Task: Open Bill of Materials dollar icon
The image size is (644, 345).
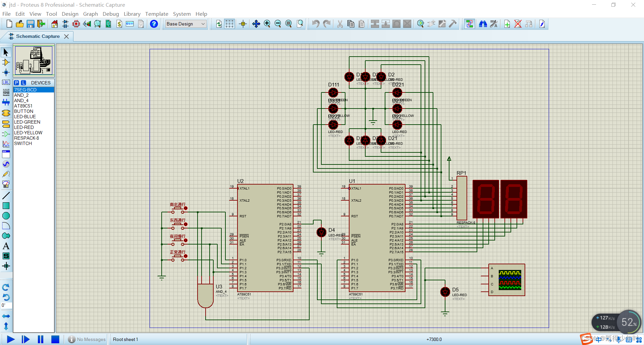Action: click(x=119, y=24)
